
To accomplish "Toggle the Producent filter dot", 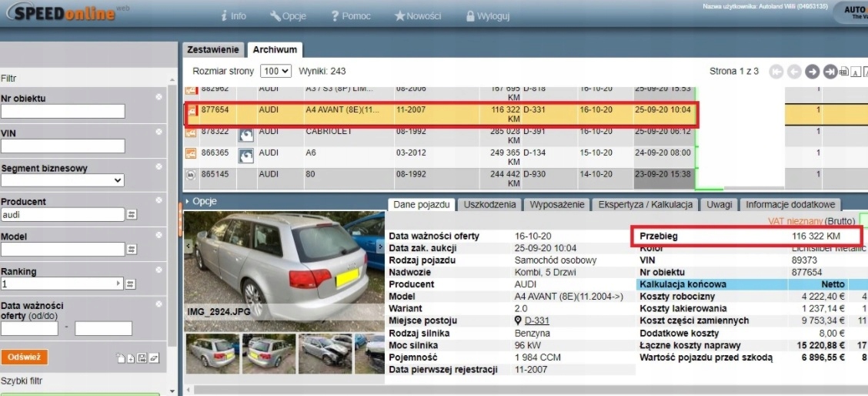I will (x=159, y=201).
